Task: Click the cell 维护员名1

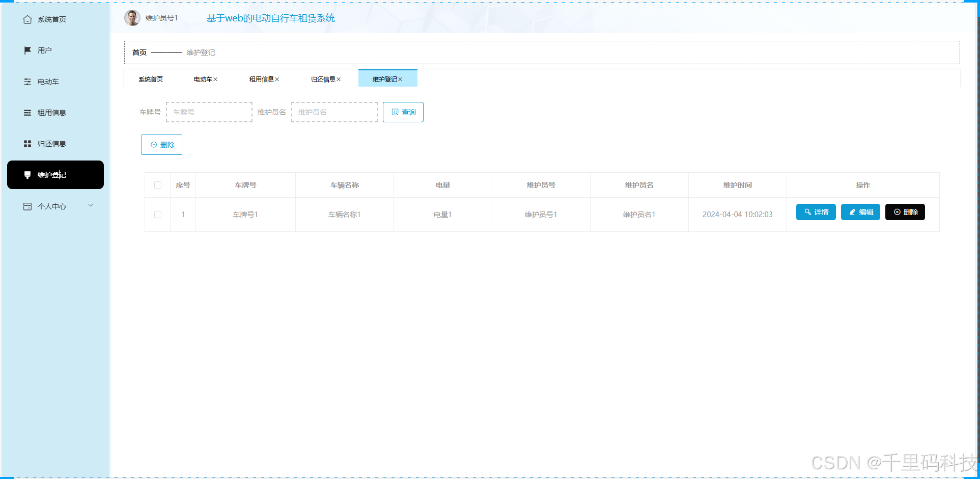Action: pyautogui.click(x=639, y=215)
